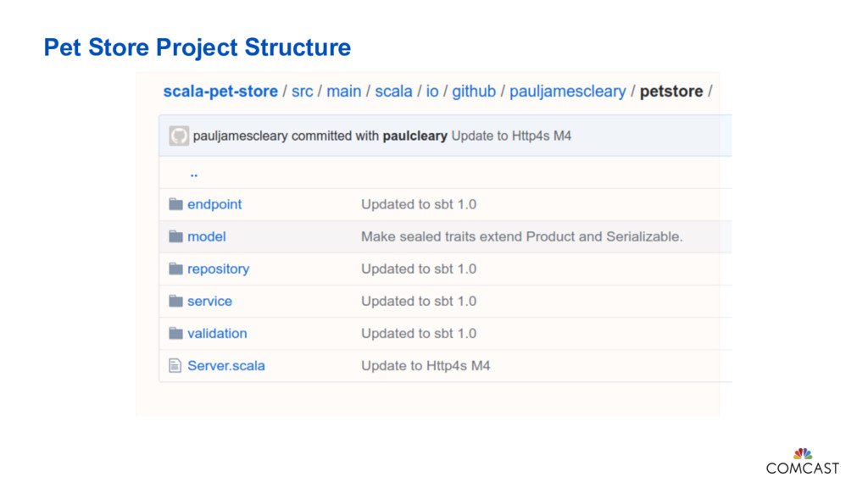This screenshot has height=488, width=868.
Task: Click the Server.scala file icon
Action: point(175,366)
